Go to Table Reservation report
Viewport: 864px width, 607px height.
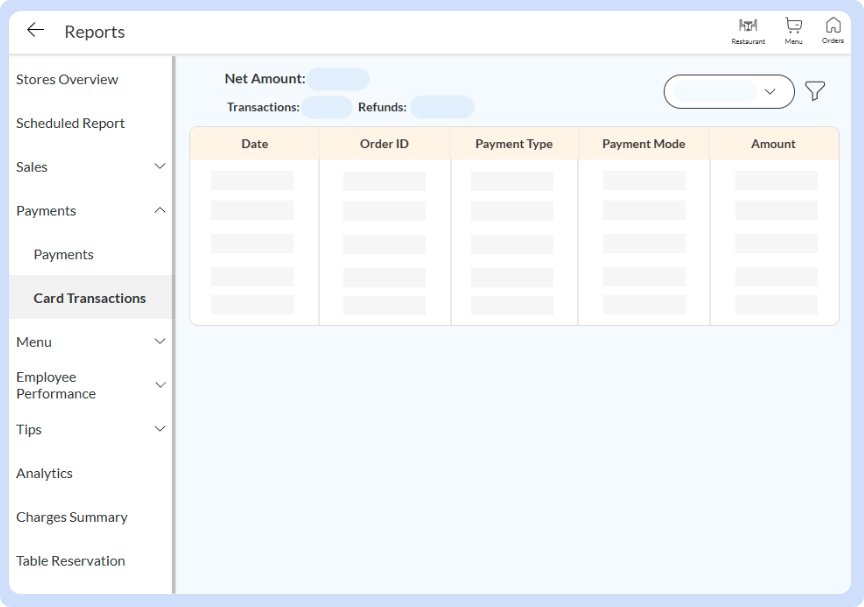point(70,561)
